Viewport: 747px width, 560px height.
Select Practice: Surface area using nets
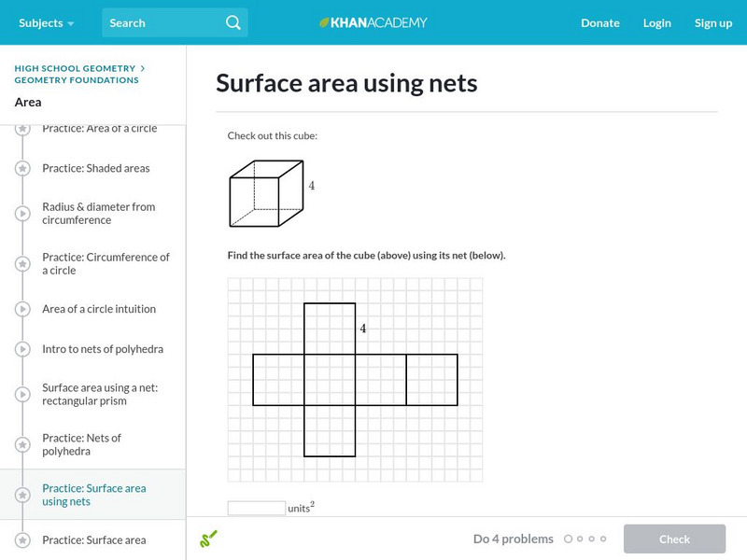93,495
